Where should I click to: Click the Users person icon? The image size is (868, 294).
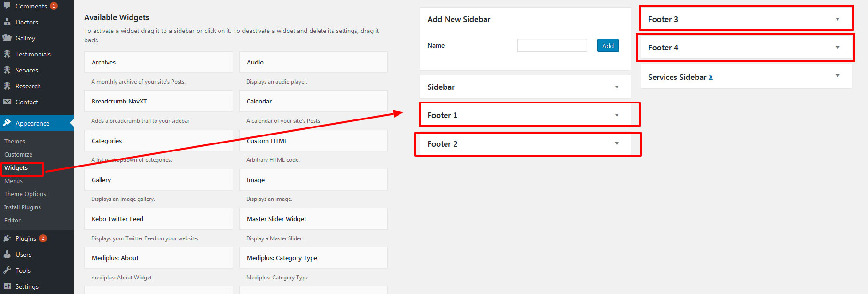pyautogui.click(x=7, y=254)
